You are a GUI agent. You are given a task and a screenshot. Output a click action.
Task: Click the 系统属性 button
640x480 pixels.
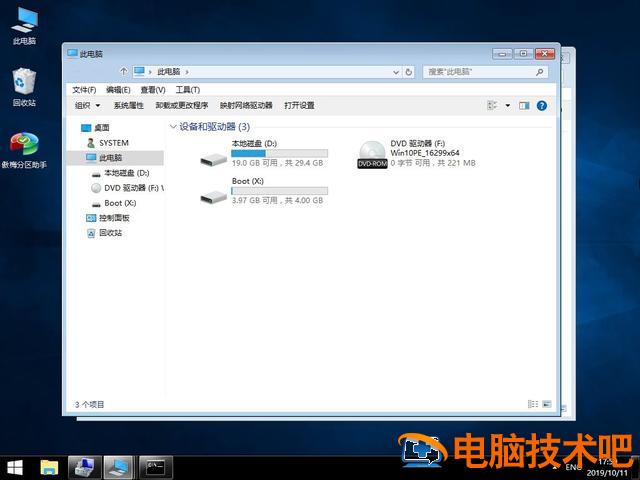coord(128,105)
